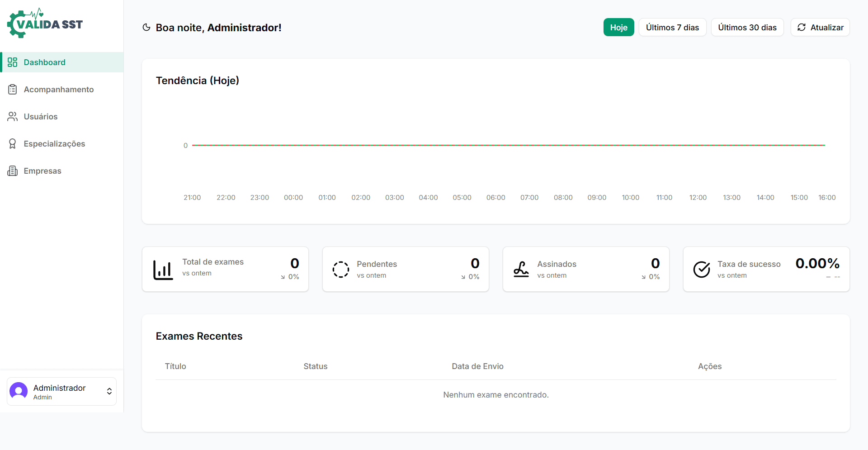Click the Total de exames bar chart icon
The image size is (868, 450).
coord(163,270)
